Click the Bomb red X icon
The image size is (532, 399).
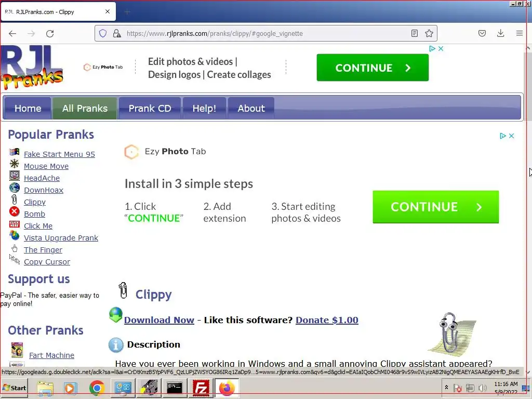14,211
